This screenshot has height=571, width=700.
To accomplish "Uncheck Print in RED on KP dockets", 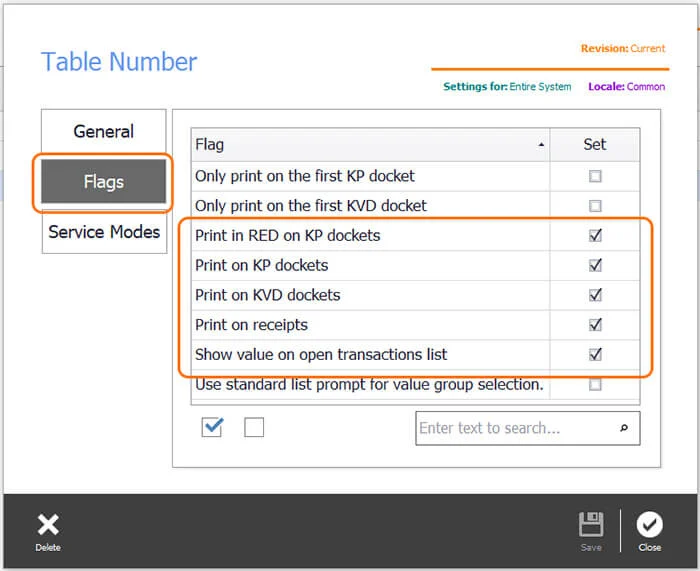I will coord(595,235).
